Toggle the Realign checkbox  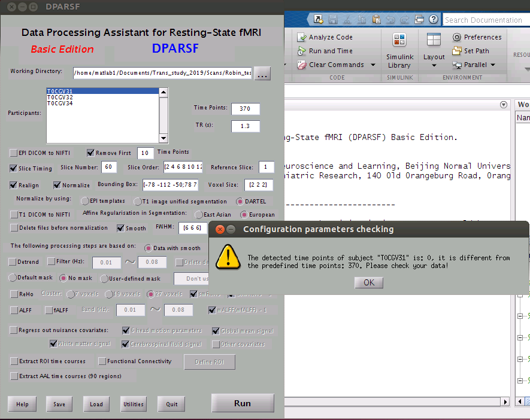coord(14,185)
